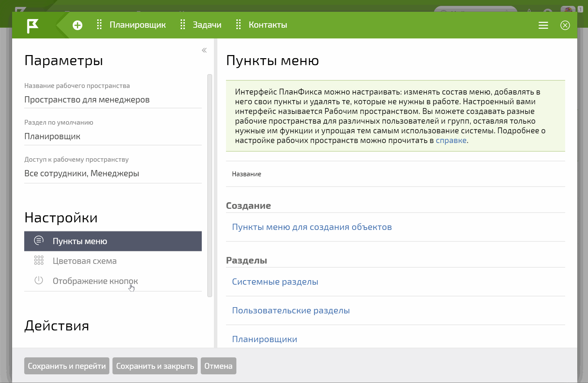The width and height of the screenshot is (588, 383).
Task: Collapse the left panel with double chevron
Action: (x=204, y=51)
